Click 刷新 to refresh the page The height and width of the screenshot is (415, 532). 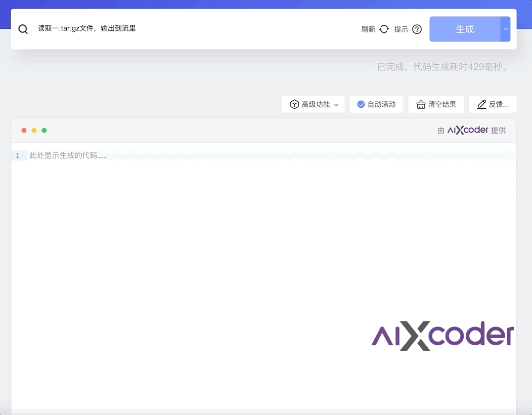point(368,29)
